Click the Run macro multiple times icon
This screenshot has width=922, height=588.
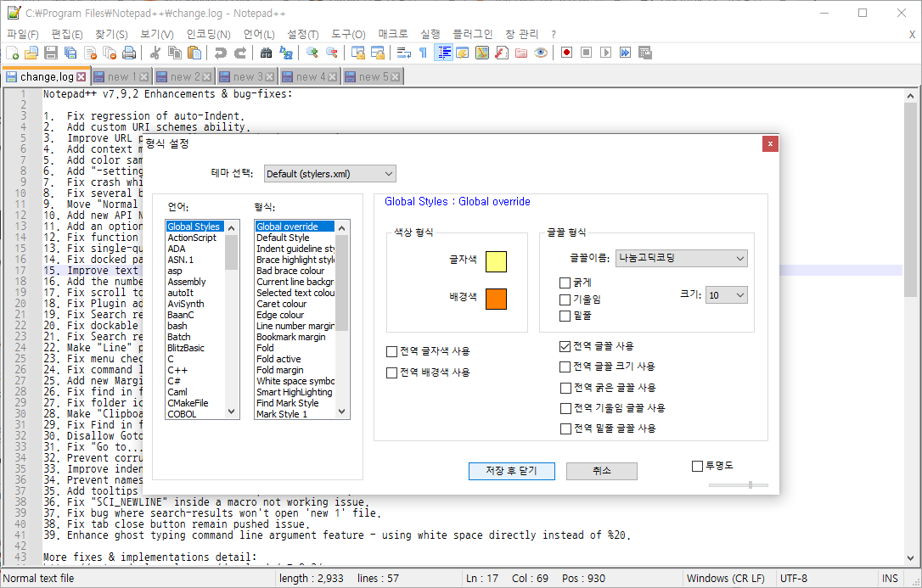625,53
